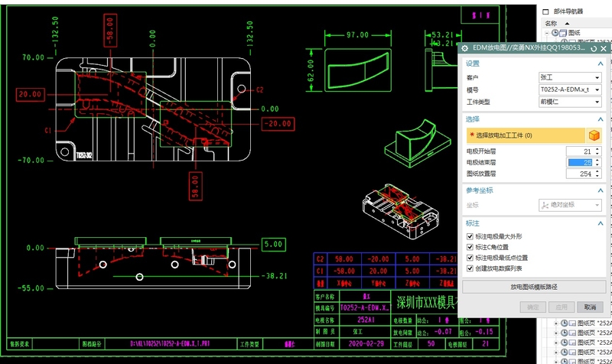Click the 53.21 dimension text
This screenshot has width=612, height=364.
pos(443,34)
